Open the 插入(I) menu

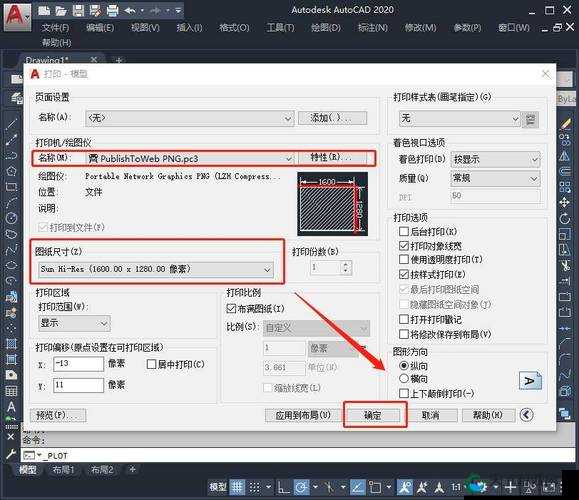(189, 28)
